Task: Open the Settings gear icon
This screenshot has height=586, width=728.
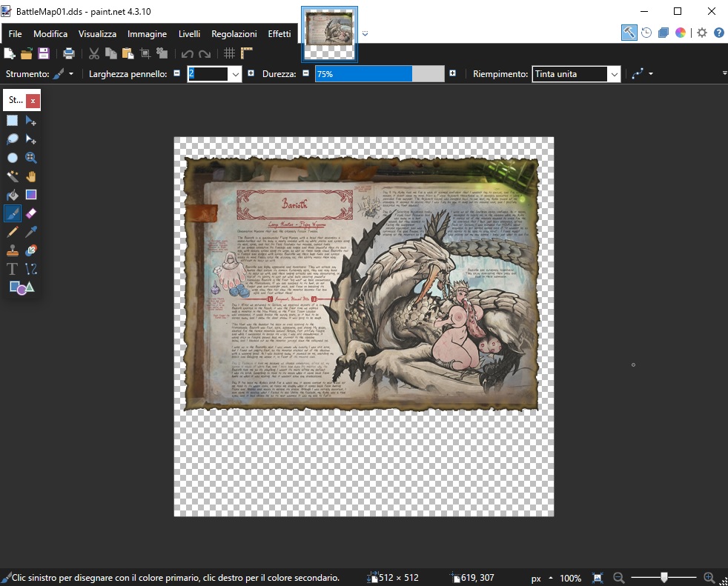Action: pos(702,33)
